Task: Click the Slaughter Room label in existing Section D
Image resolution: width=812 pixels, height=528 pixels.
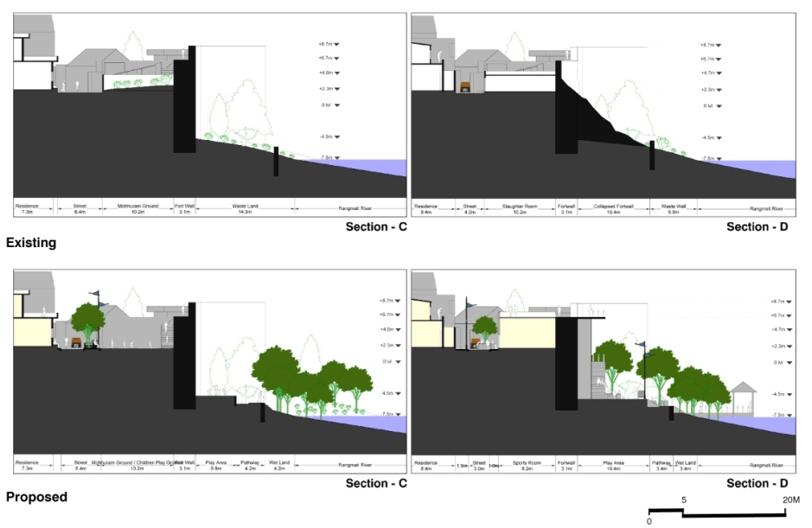Action: click(521, 207)
